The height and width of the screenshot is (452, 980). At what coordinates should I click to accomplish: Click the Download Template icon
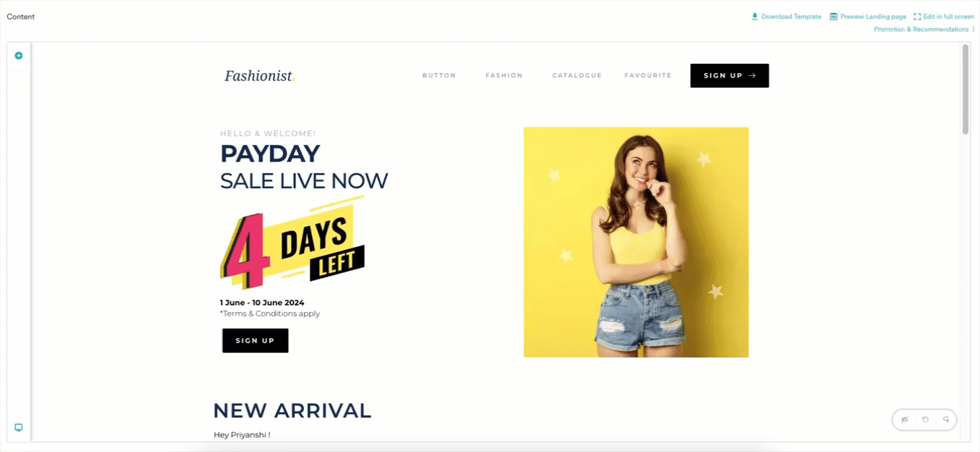pyautogui.click(x=755, y=17)
